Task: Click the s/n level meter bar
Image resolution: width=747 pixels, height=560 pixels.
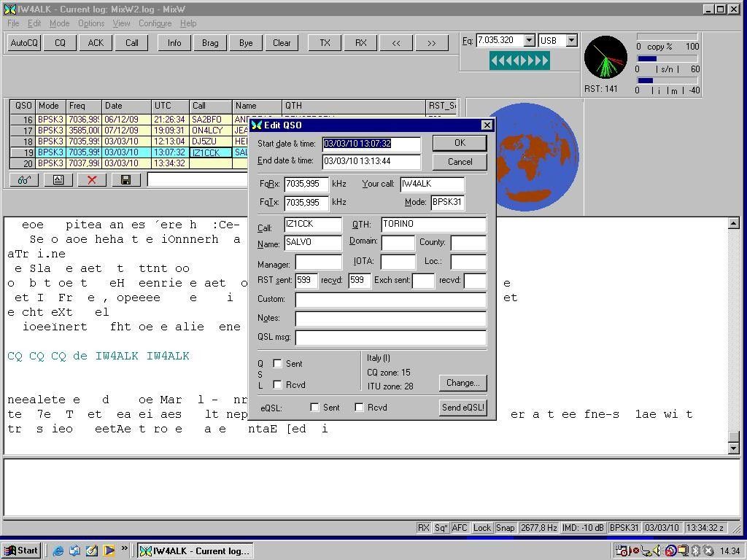Action: click(x=667, y=58)
